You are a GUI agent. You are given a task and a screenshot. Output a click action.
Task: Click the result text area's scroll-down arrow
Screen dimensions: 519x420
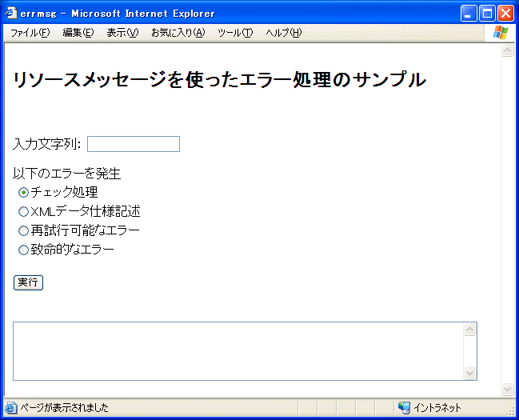(x=470, y=373)
